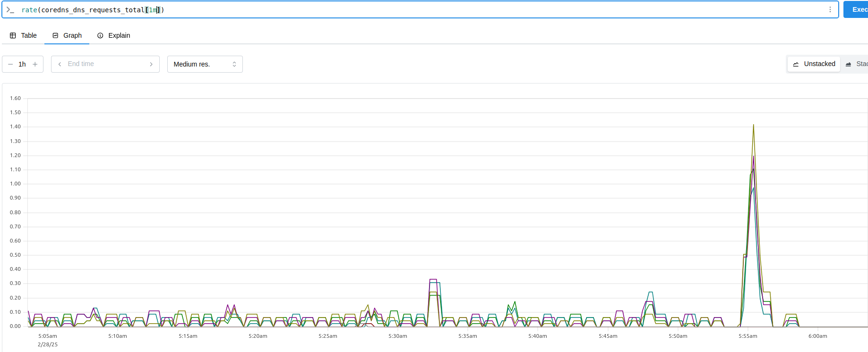Switch to Stacked graph mode

click(856, 64)
